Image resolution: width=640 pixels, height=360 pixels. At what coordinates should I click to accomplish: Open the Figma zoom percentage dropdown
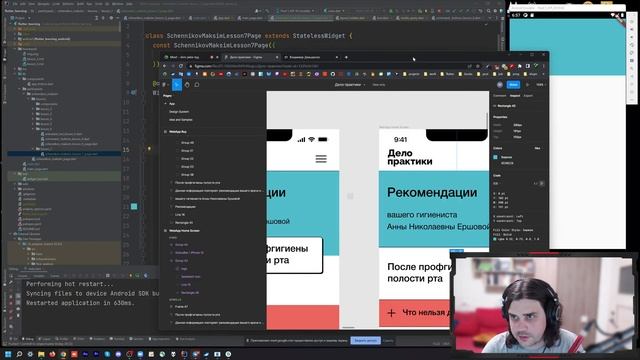coord(540,84)
